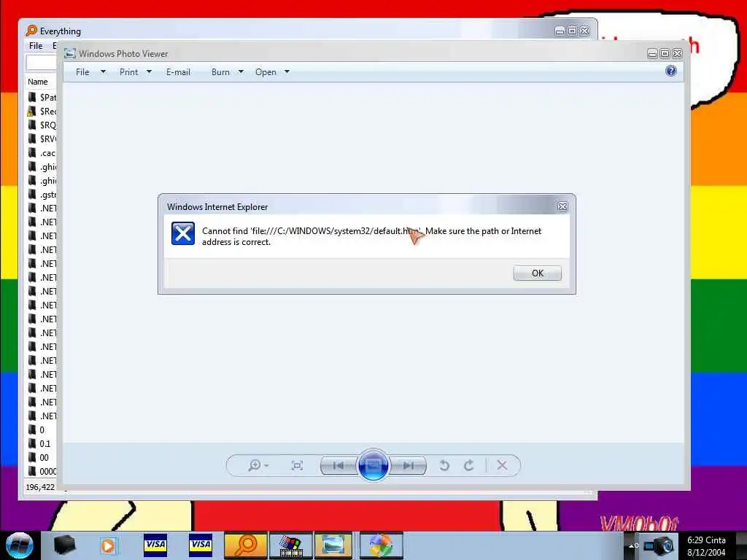This screenshot has height=560, width=747.
Task: Click the second VISA taskbar icon
Action: click(x=201, y=545)
